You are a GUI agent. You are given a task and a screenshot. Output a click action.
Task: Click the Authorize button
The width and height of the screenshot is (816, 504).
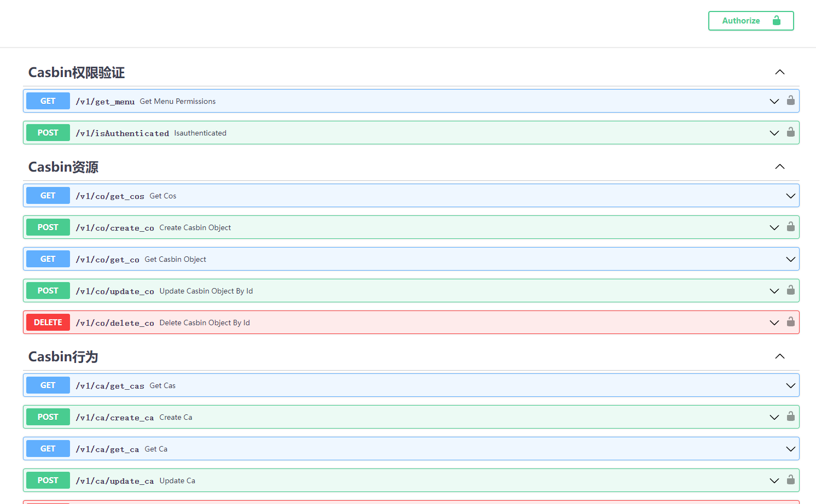pyautogui.click(x=751, y=21)
